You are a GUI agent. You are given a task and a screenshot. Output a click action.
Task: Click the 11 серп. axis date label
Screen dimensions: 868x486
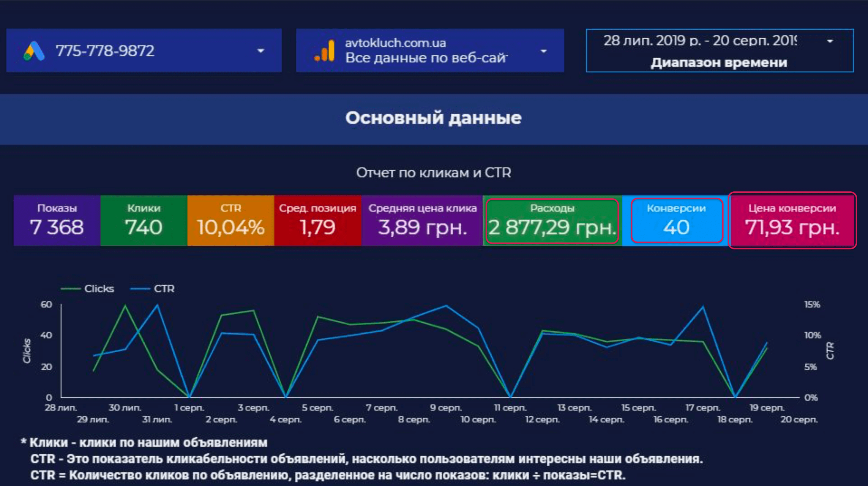tap(510, 408)
